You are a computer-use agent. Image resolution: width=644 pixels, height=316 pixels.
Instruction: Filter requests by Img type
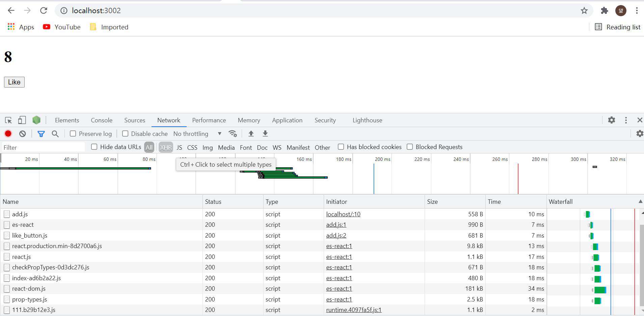208,147
